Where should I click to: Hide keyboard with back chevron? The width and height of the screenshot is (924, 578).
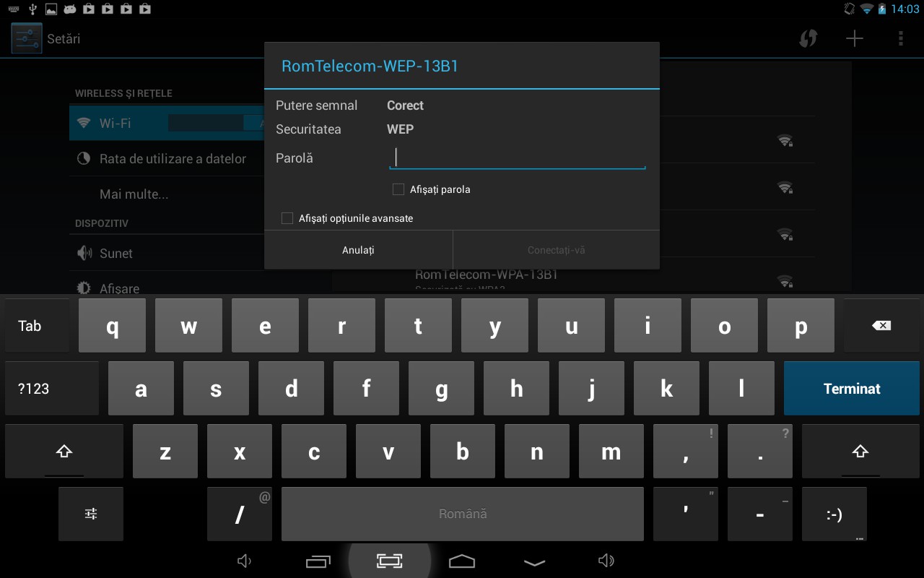coord(534,562)
